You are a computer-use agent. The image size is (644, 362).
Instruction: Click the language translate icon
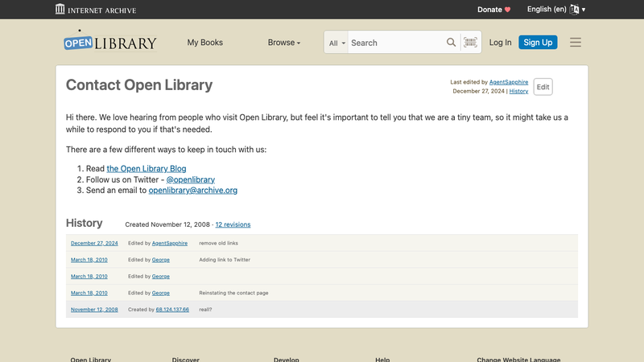(x=574, y=10)
